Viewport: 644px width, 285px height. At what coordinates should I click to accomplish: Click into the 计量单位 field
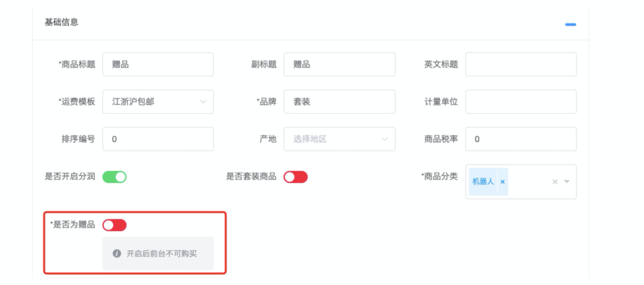[521, 102]
